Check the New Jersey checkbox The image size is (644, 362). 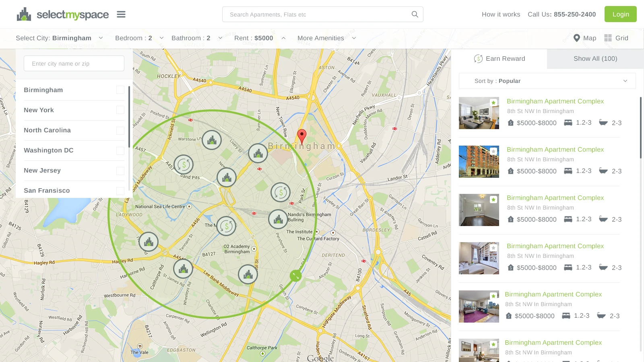tap(120, 171)
